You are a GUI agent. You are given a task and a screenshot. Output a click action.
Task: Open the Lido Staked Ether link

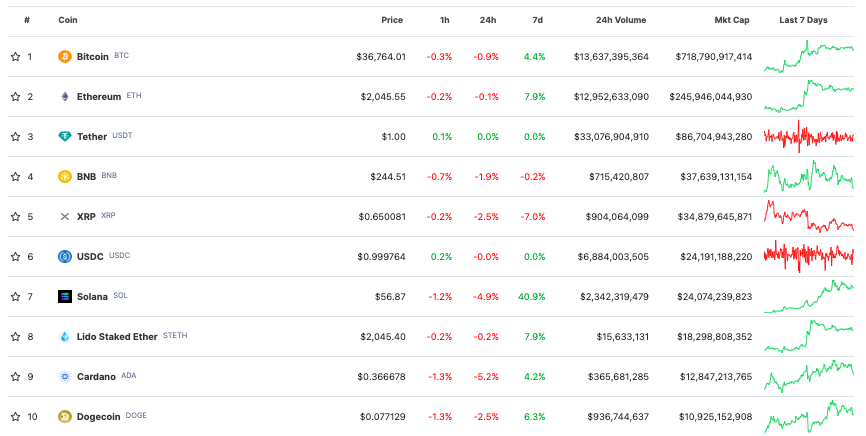tap(117, 337)
